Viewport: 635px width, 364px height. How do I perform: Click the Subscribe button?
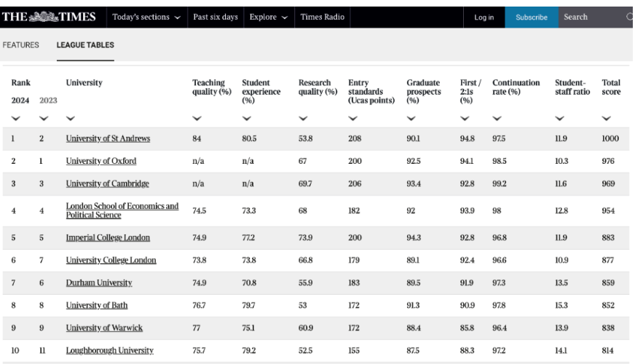point(531,17)
